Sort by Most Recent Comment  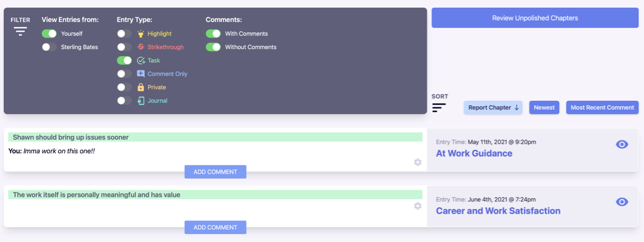[x=602, y=107]
